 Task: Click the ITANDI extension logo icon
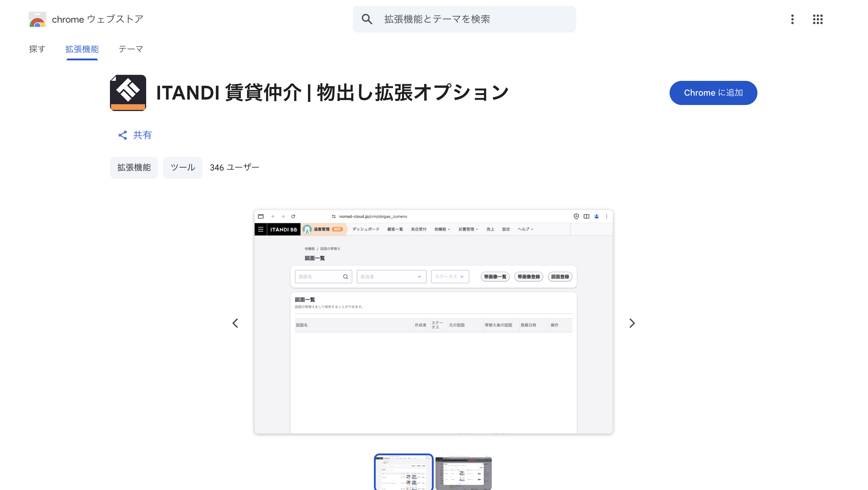tap(128, 93)
